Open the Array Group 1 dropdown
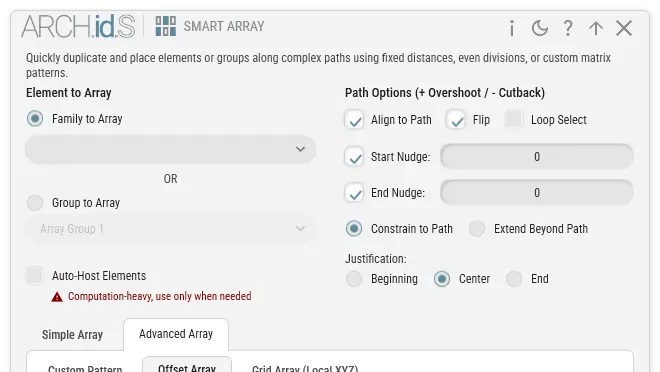The image size is (660, 372). (170, 229)
